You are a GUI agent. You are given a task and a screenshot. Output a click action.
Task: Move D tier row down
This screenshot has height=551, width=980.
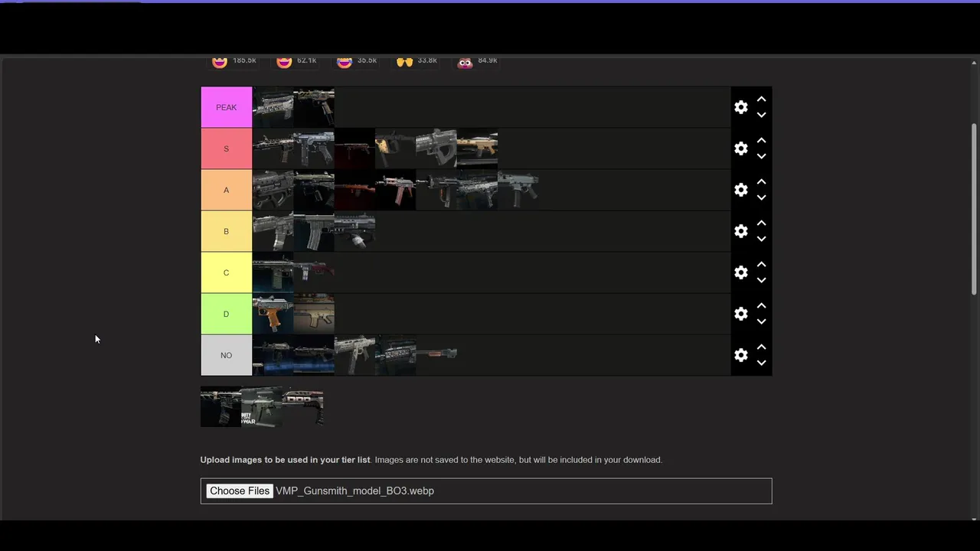click(x=761, y=321)
